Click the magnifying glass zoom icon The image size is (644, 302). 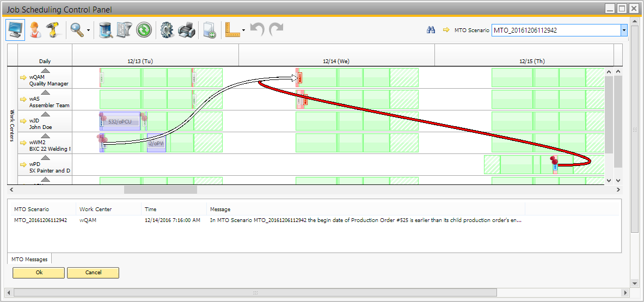tap(77, 30)
